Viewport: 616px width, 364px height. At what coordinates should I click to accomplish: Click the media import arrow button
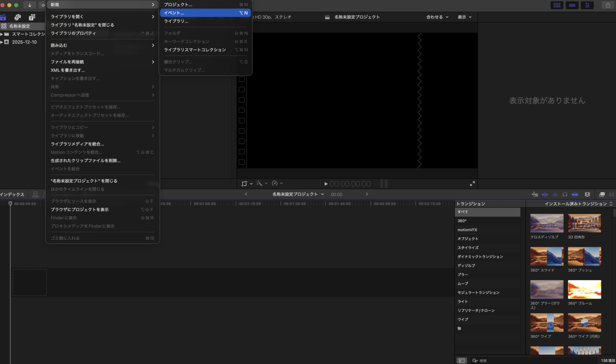coord(29,5)
